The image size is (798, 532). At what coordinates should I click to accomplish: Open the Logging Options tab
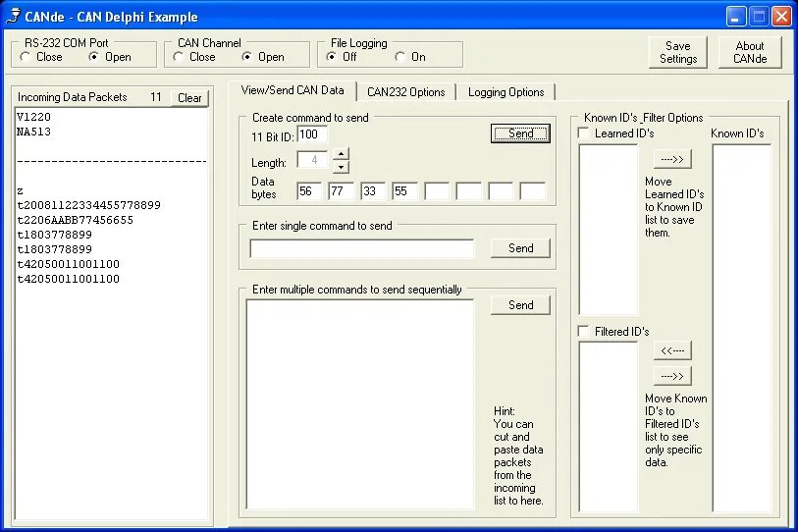505,92
